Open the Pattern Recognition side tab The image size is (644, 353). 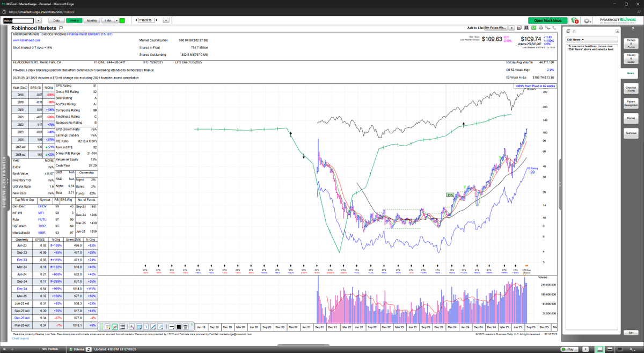coord(631,103)
